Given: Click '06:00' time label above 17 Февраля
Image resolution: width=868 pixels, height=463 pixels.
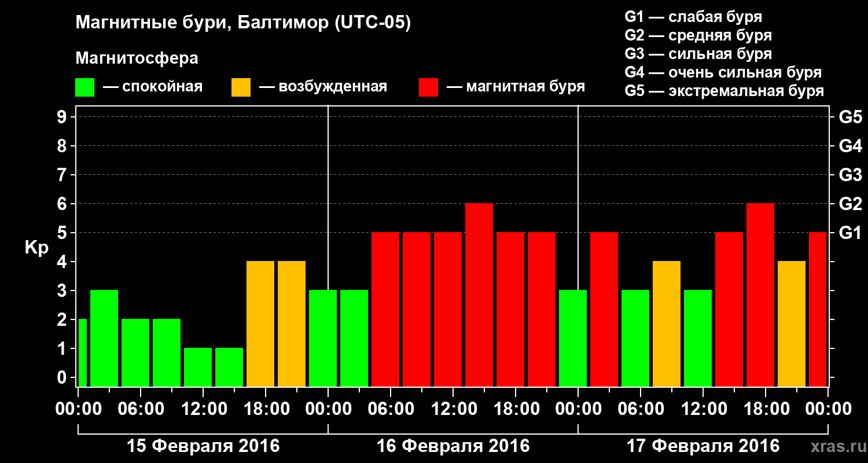Looking at the screenshot, I should [641, 409].
